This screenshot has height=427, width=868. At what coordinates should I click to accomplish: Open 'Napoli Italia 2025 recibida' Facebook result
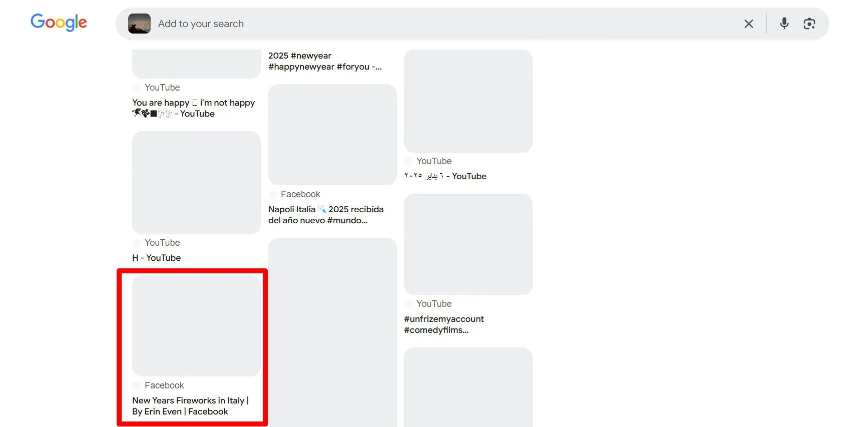pyautogui.click(x=326, y=215)
